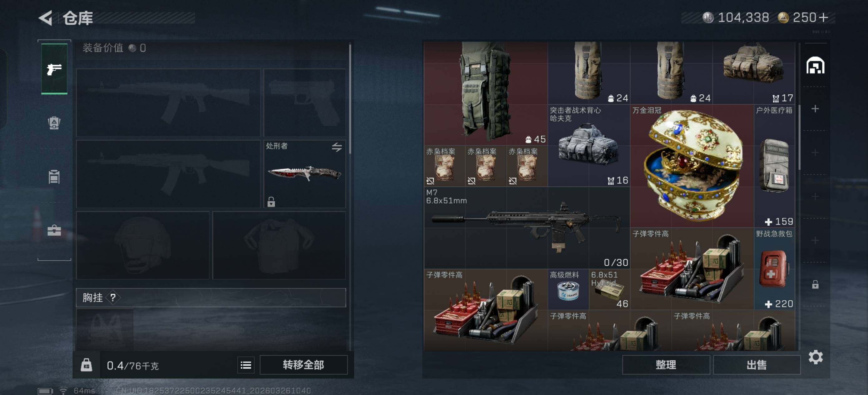868x395 pixels.
Task: Open the list view icon beside 转移全部
Action: point(246,365)
